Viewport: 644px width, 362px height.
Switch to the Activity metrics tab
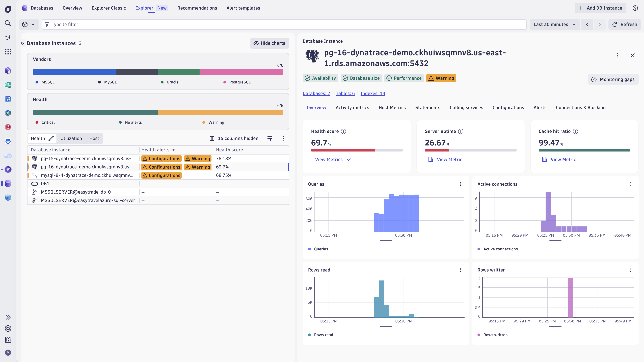(x=352, y=108)
